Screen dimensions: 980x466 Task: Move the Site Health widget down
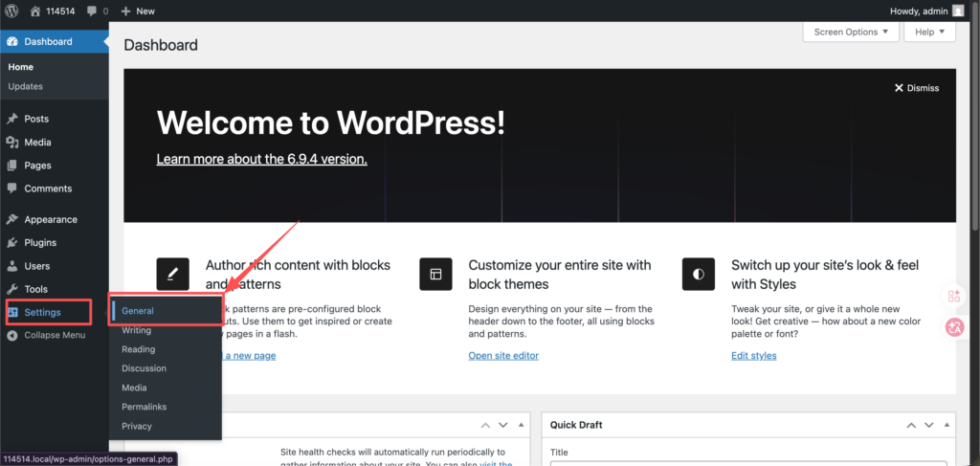point(503,426)
